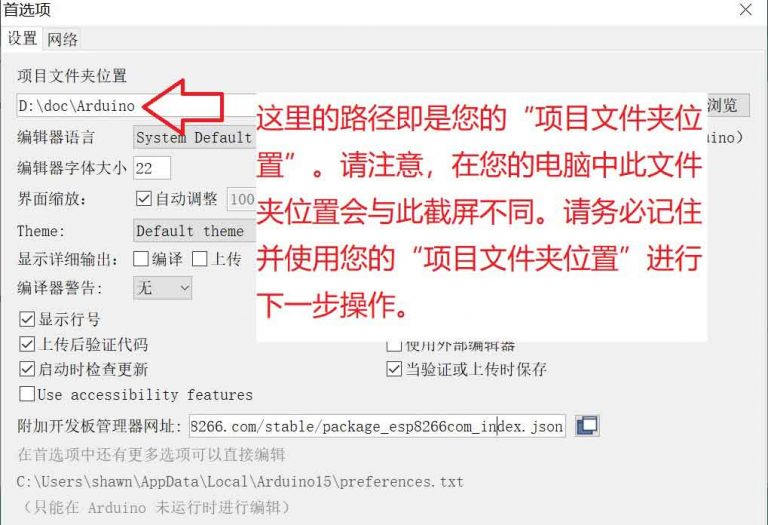Click the 浏览 browse button

tap(728, 105)
